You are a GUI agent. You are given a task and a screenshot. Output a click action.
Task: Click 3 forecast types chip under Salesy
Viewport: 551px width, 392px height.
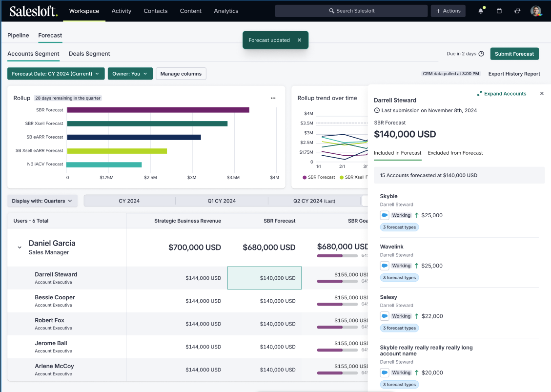tap(399, 328)
